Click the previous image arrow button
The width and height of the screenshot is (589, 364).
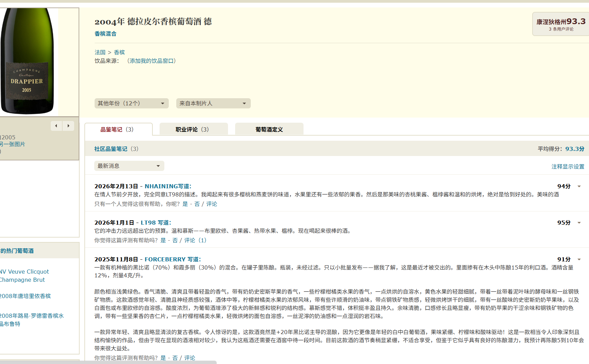[56, 126]
